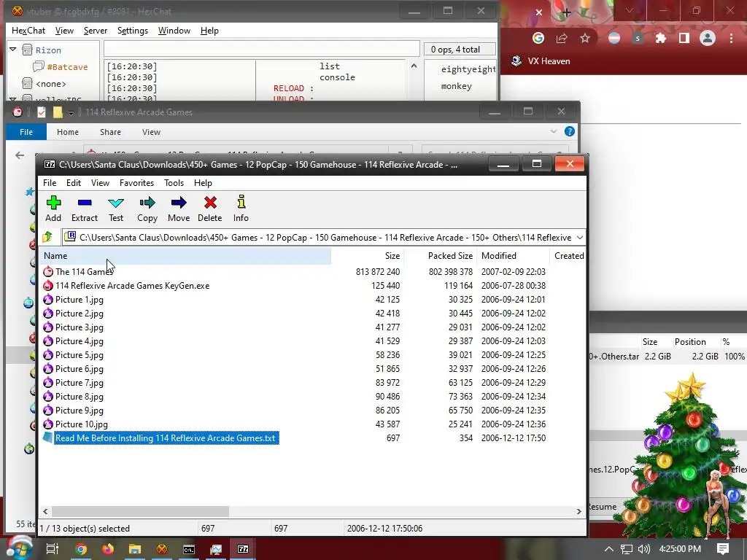Open the Tools menu in 7-Zip
Screen dimensions: 747x560
(x=174, y=183)
